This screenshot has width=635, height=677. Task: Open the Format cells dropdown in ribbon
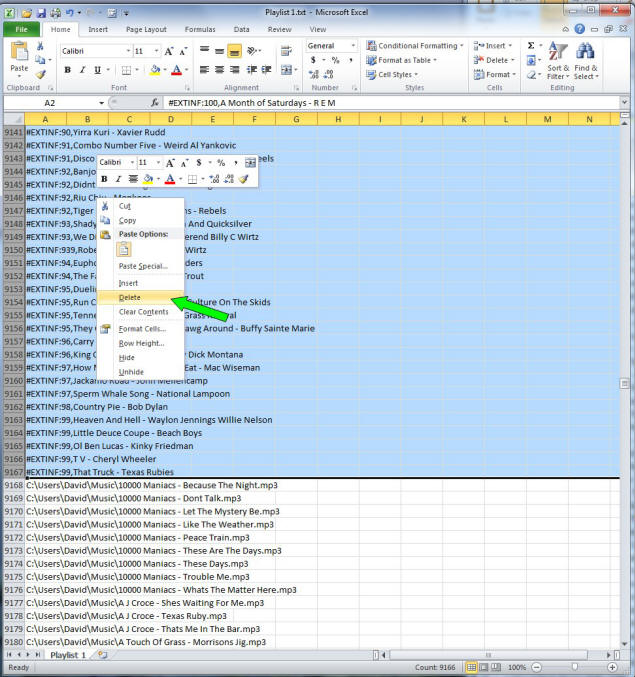coord(495,74)
